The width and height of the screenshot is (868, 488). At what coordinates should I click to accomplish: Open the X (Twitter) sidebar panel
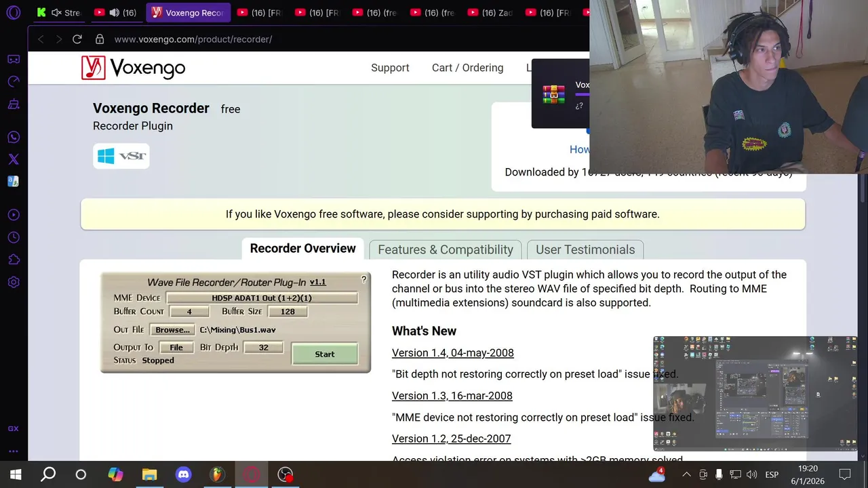13,159
